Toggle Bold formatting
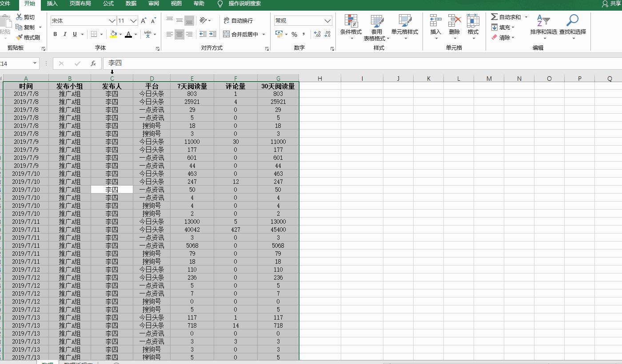The height and width of the screenshot is (364, 622). click(x=55, y=34)
